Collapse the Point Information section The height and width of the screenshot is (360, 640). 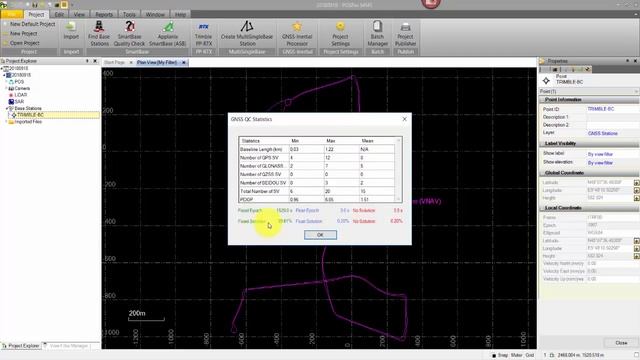563,100
